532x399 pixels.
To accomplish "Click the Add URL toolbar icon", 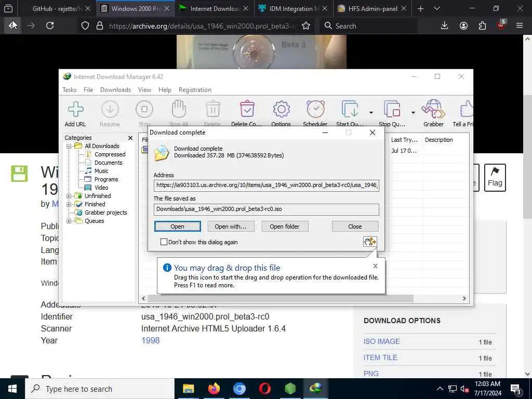I will tap(75, 114).
